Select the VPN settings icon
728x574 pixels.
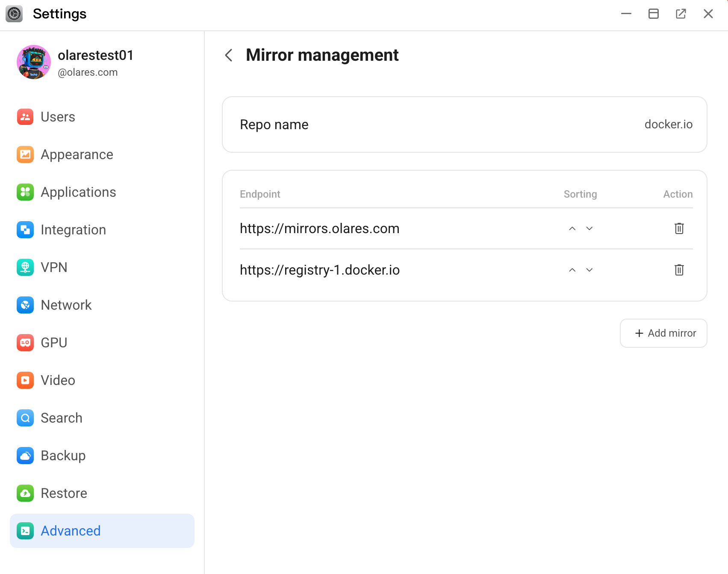point(25,267)
